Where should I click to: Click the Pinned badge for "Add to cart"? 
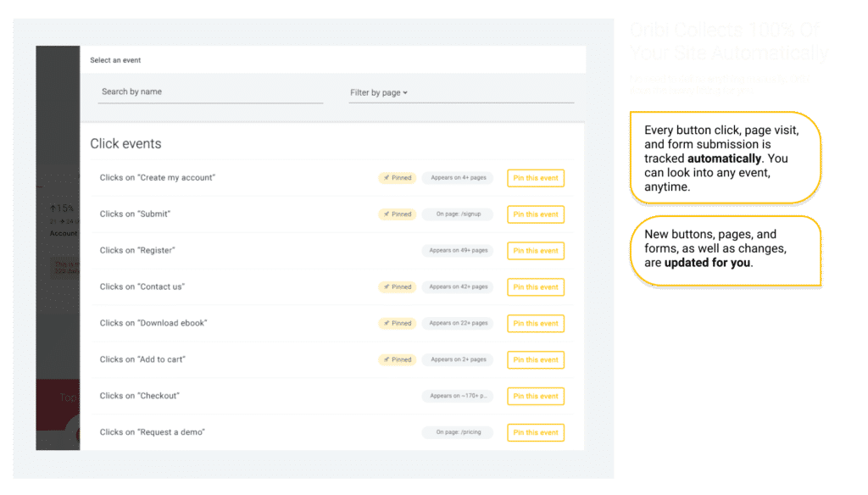(397, 360)
